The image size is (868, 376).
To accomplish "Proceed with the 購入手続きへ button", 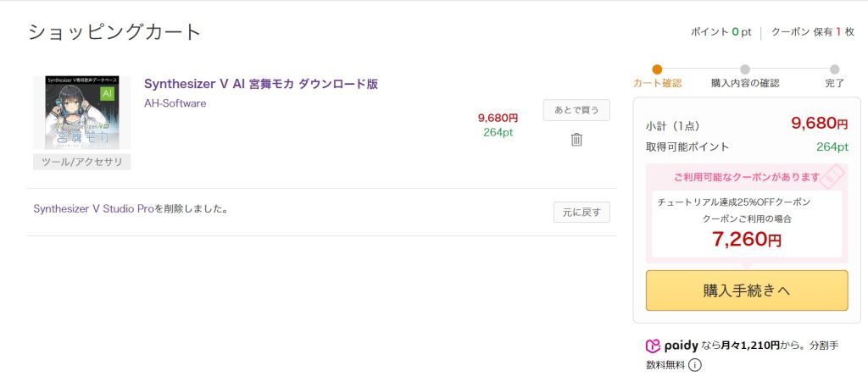I will (x=747, y=290).
